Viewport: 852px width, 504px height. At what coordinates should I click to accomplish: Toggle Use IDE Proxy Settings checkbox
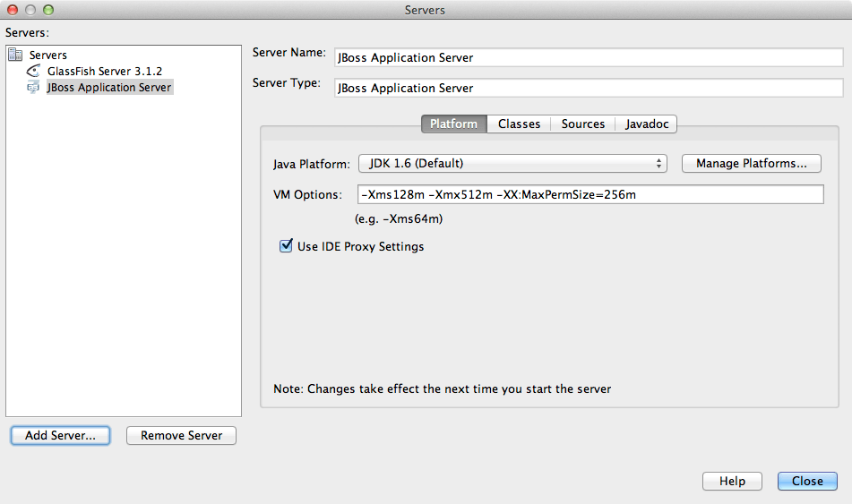click(x=286, y=246)
